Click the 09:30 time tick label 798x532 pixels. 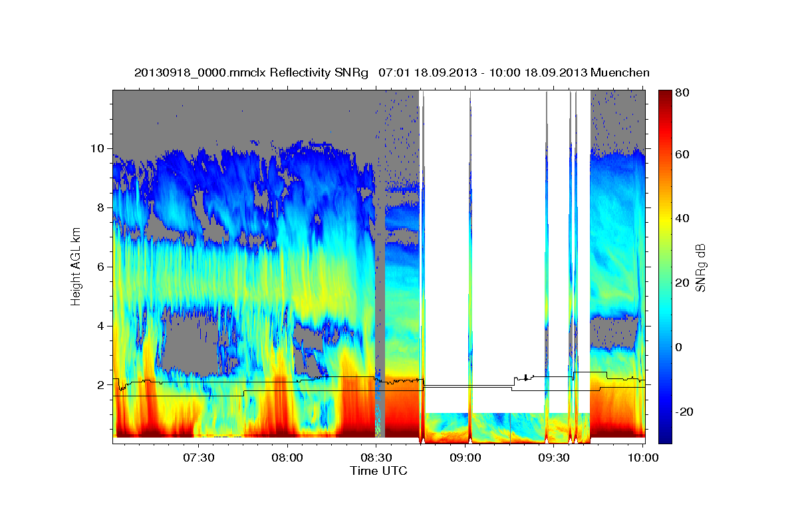click(x=554, y=458)
